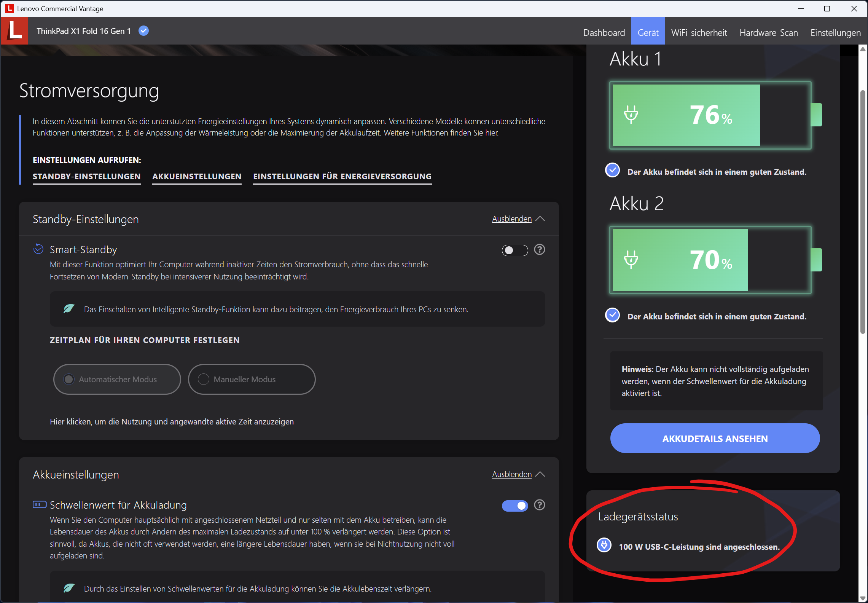Click the Ladegerätsstatus plug icon

point(604,545)
